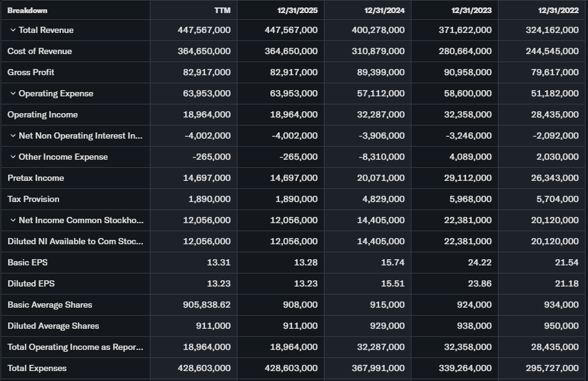588x381 pixels.
Task: Click the Breakdown column header
Action: [27, 10]
